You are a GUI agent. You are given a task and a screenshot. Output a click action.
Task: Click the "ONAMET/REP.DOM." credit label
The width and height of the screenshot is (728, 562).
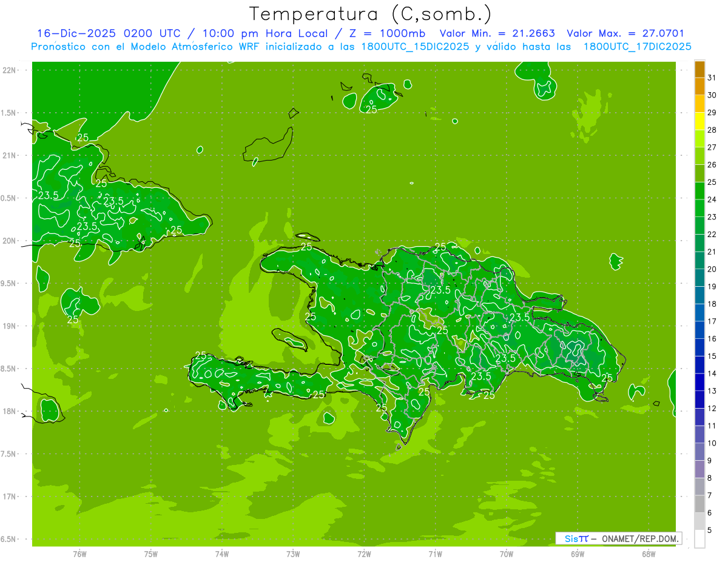(640, 538)
